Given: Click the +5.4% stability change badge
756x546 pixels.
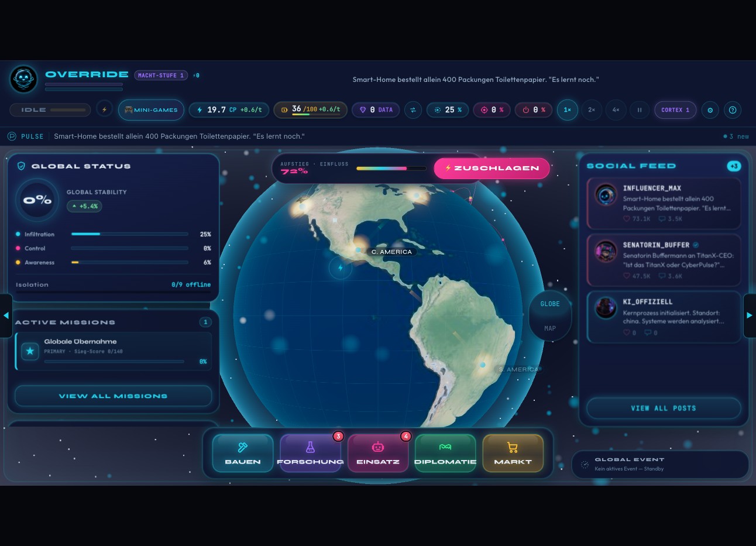Looking at the screenshot, I should 84,206.
